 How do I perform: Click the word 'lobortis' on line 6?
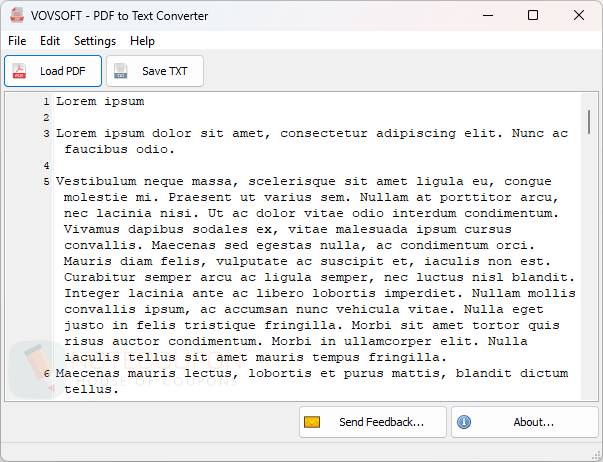point(280,373)
